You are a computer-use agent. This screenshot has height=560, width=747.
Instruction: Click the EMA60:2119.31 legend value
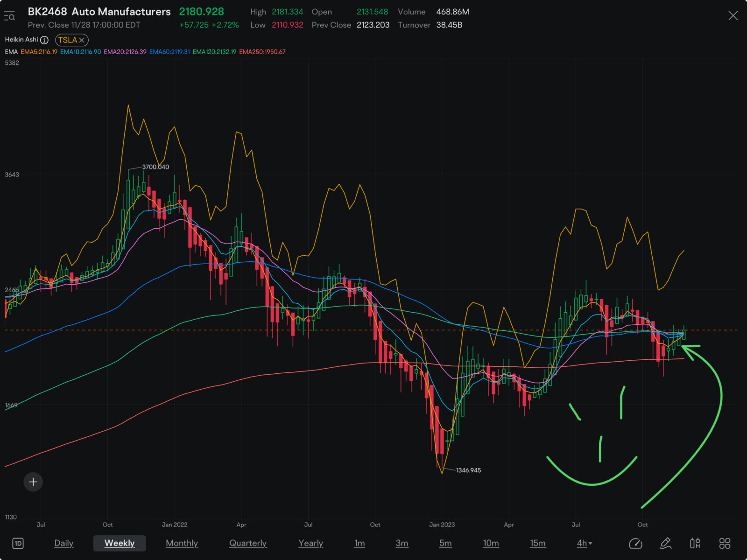(x=169, y=52)
